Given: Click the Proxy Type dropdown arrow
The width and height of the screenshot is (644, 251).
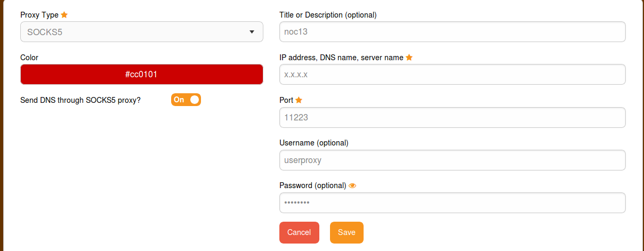Looking at the screenshot, I should pos(252,32).
